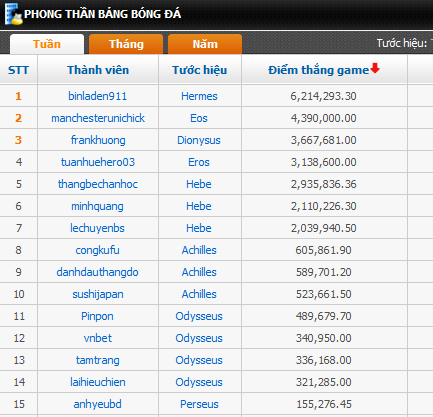Open vnbet member profile
Viewport: 433px width, 417px height.
tap(98, 338)
